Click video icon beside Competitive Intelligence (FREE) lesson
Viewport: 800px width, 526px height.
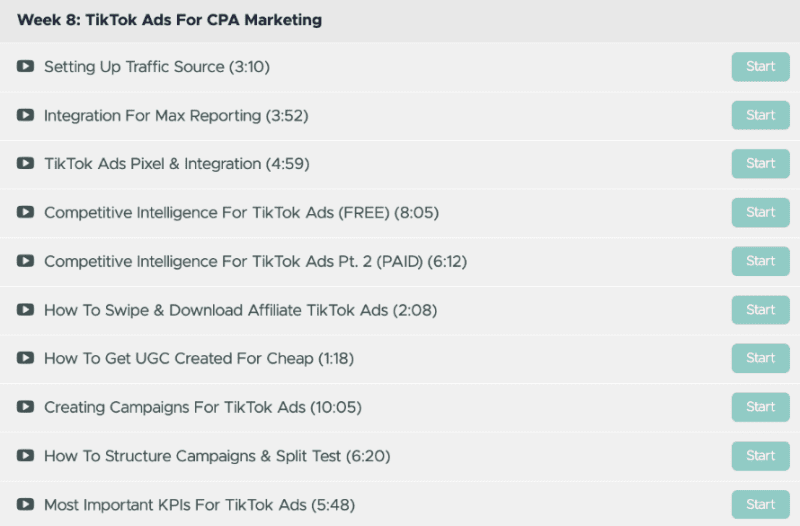tap(25, 212)
